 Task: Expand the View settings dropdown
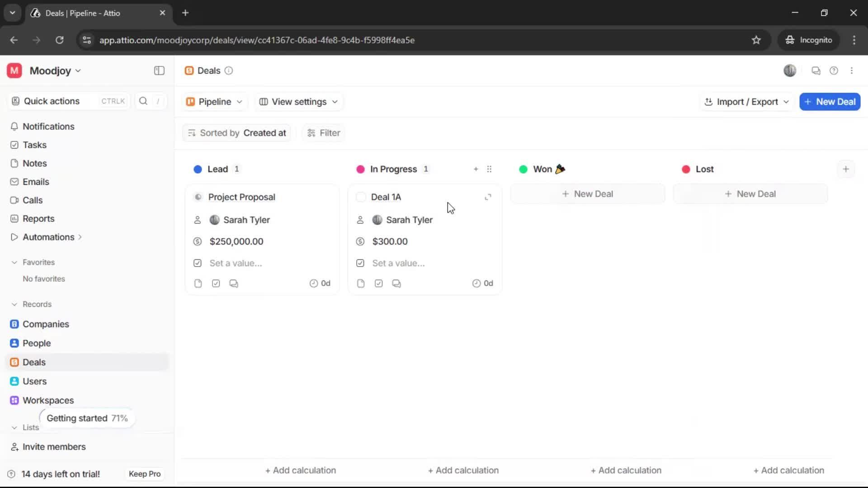tap(298, 102)
